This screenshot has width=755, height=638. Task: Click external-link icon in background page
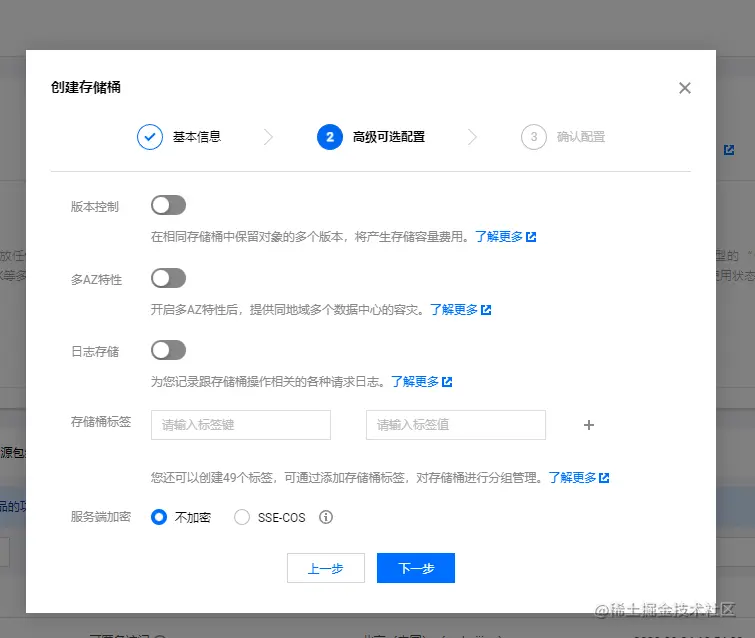click(x=729, y=150)
